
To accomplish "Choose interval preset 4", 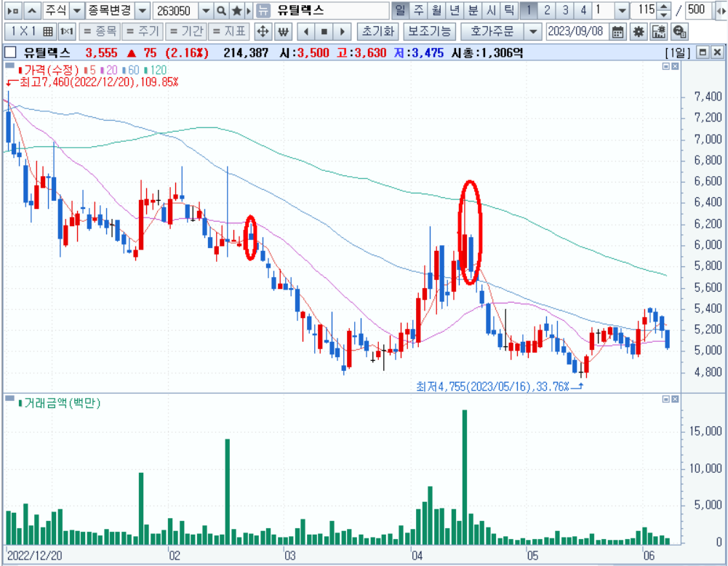I will click(x=583, y=10).
